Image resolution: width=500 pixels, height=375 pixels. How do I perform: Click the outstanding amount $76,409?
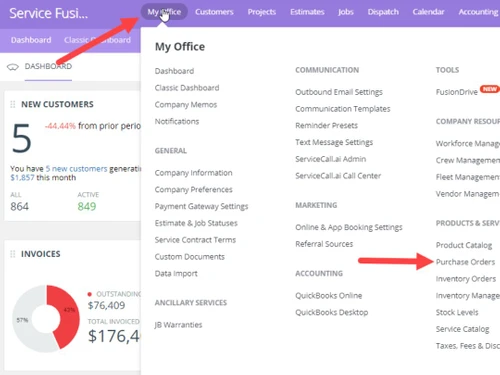click(x=106, y=305)
